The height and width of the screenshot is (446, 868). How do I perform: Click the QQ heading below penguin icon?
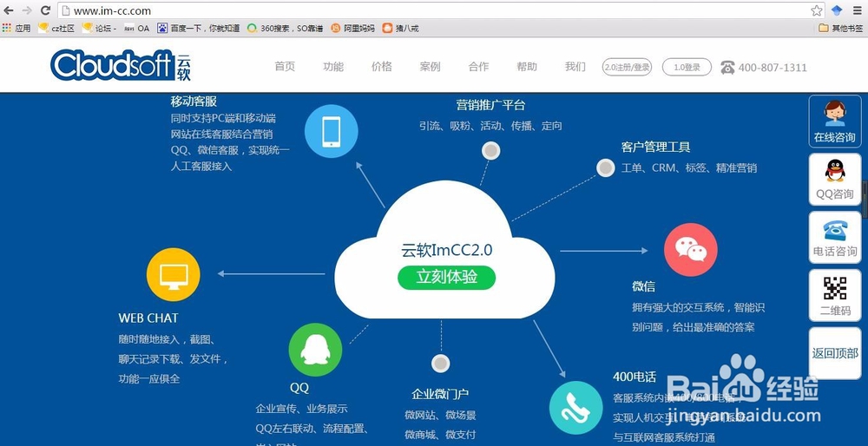tap(299, 388)
